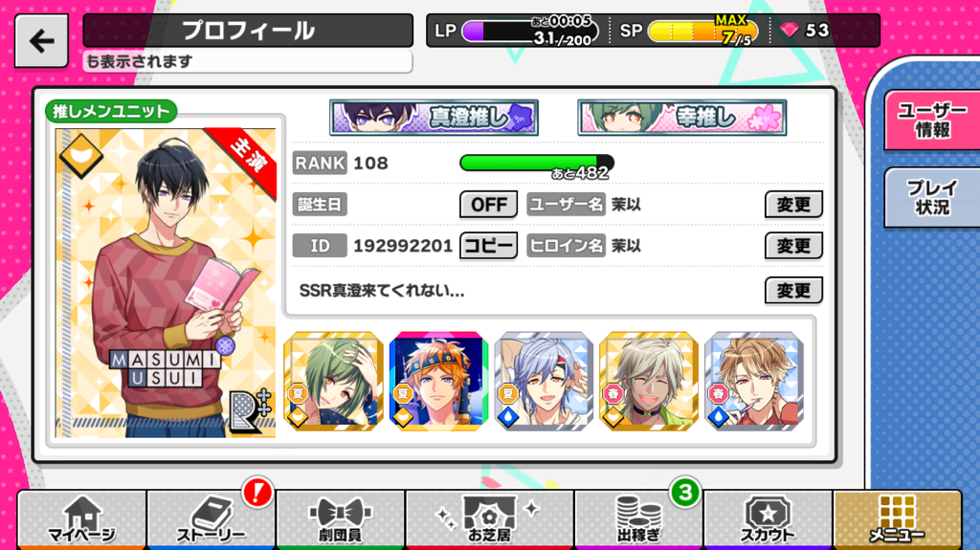Select the 真澄推し banner
Viewport: 980px width, 550px height.
click(434, 118)
